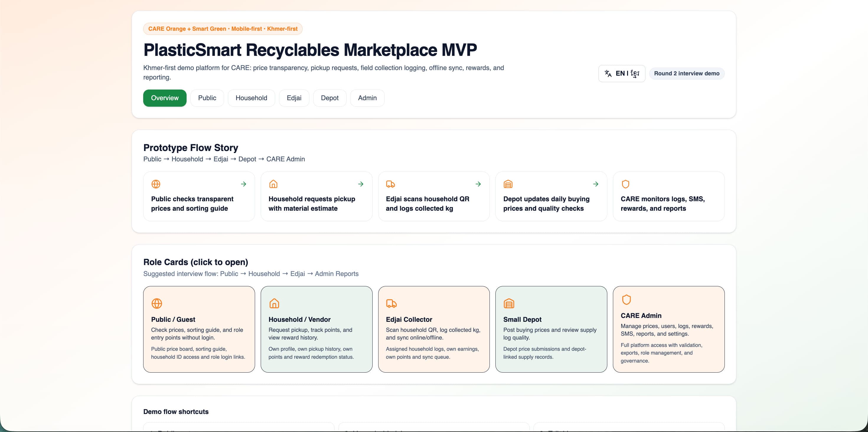Click shield icon on CARE Admin role card
This screenshot has width=868, height=432.
click(626, 299)
